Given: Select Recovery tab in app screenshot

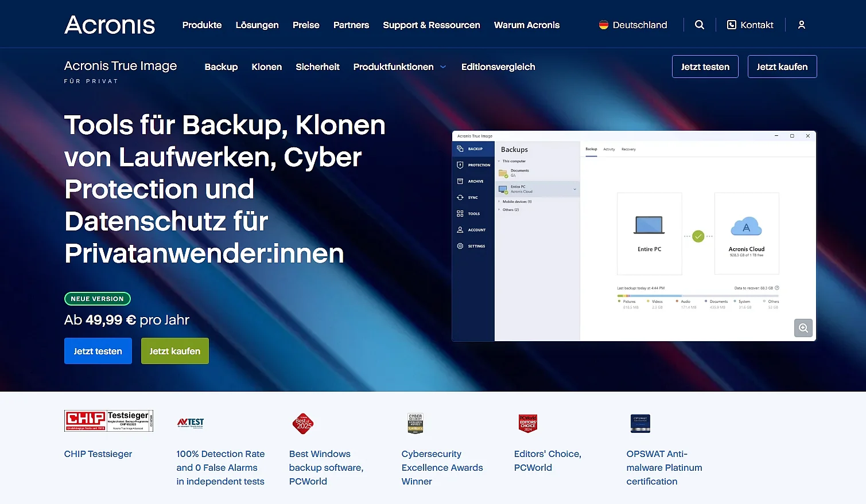Looking at the screenshot, I should pyautogui.click(x=628, y=149).
